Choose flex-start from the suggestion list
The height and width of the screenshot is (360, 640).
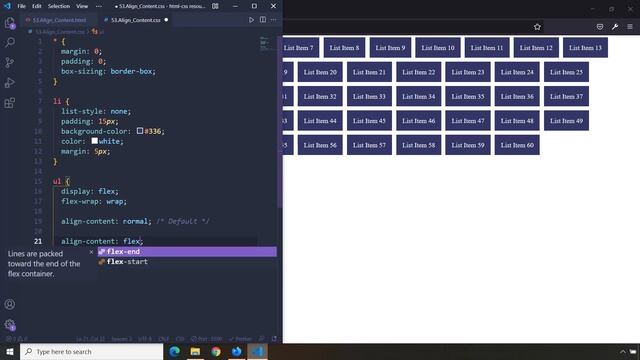[187, 262]
